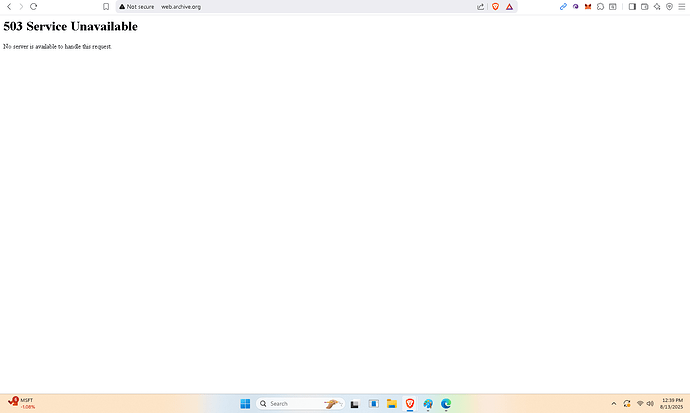Open Microsoft Edge from the taskbar
The width and height of the screenshot is (690, 413).
pyautogui.click(x=446, y=404)
